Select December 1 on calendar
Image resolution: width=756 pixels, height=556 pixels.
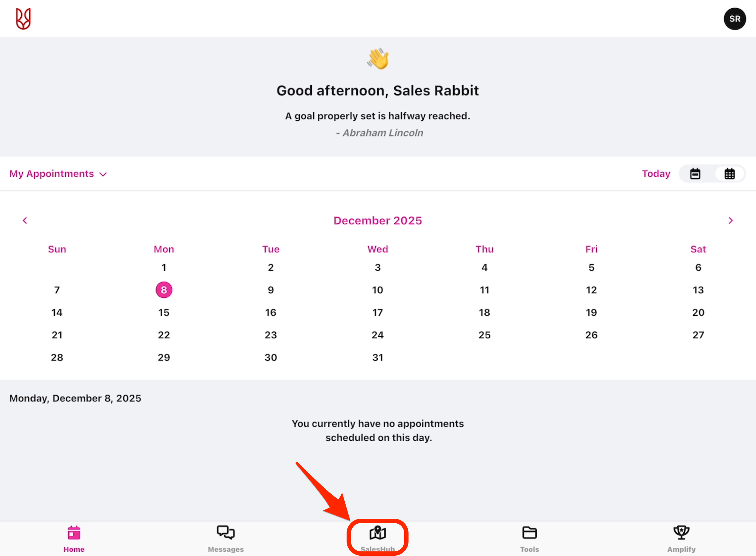[x=164, y=268]
